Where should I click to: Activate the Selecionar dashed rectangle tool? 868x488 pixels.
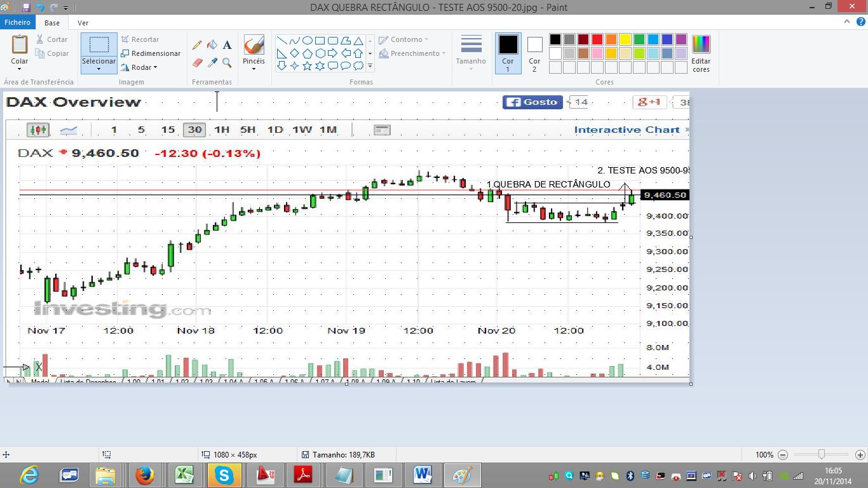pos(98,44)
